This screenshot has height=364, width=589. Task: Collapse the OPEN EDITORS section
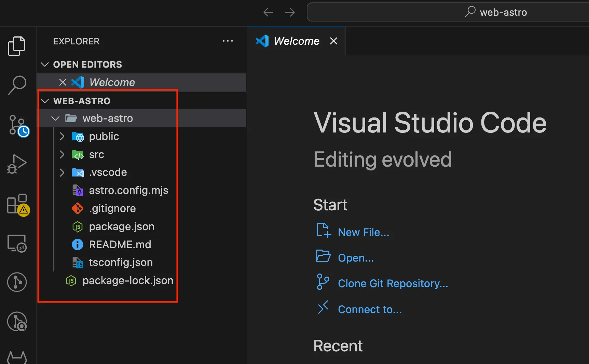tap(45, 64)
